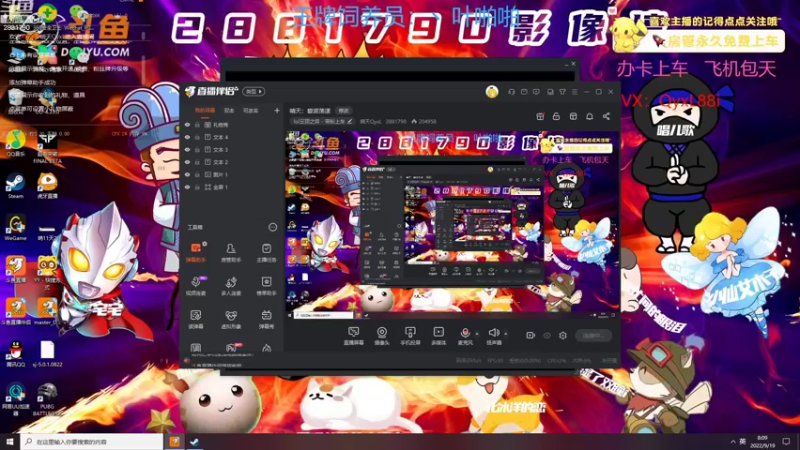Open the taskbar notification center

[x=786, y=441]
